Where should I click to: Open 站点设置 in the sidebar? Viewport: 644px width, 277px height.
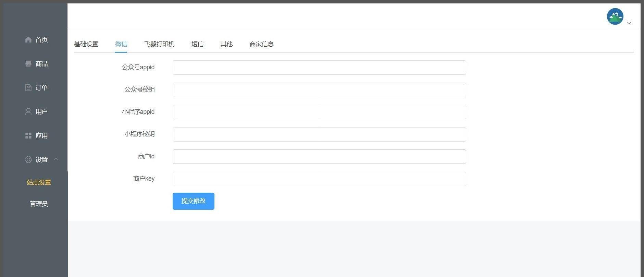click(39, 182)
